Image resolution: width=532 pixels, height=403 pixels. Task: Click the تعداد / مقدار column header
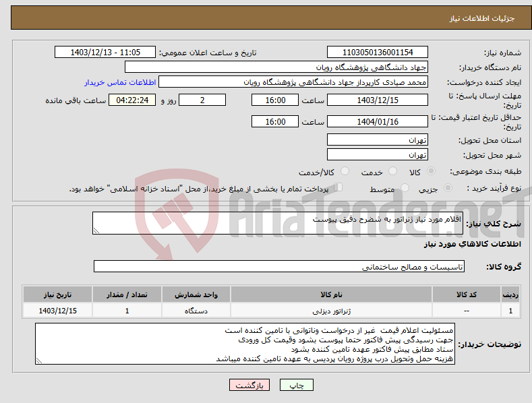coord(127,294)
